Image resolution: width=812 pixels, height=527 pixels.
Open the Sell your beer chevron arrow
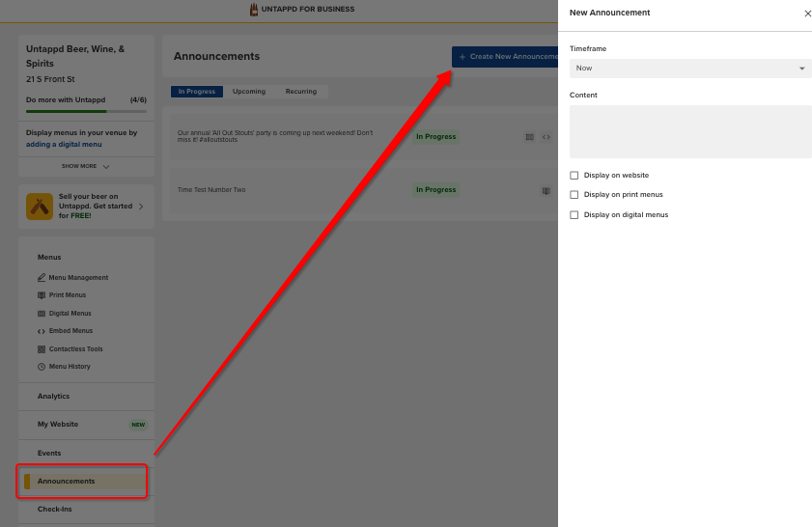point(141,207)
